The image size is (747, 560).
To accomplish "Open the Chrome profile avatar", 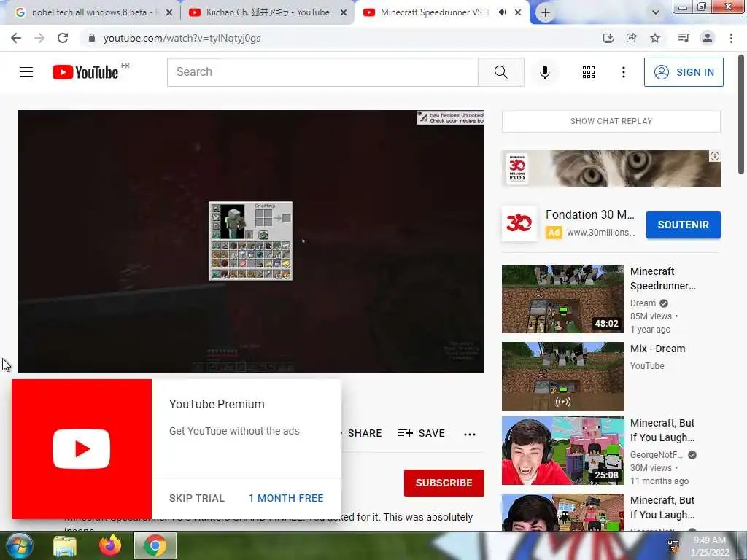I will click(708, 38).
